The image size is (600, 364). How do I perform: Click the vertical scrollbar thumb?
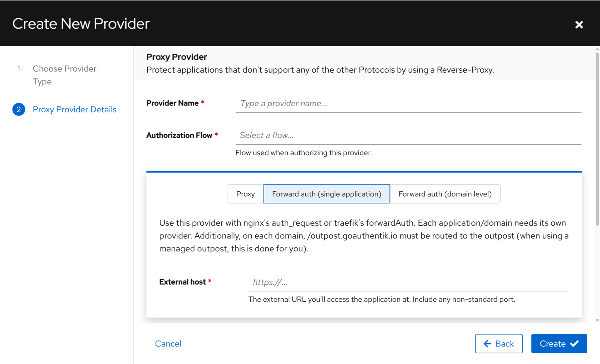coord(597,139)
